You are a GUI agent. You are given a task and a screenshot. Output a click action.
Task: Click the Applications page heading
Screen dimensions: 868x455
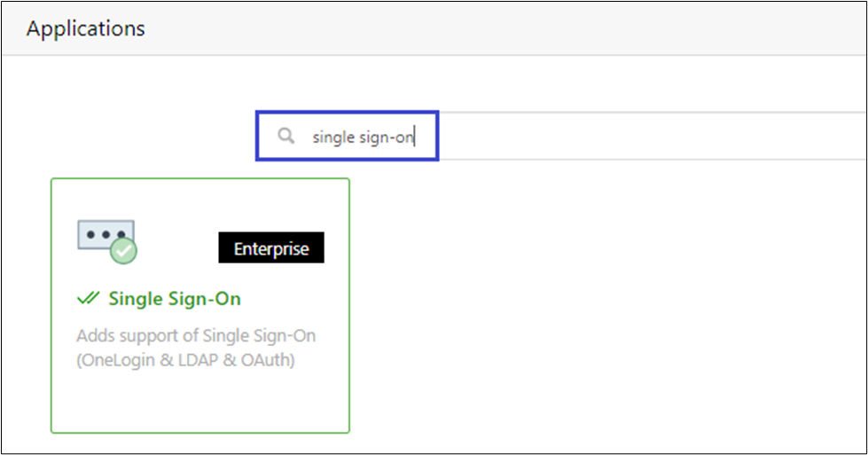click(86, 28)
